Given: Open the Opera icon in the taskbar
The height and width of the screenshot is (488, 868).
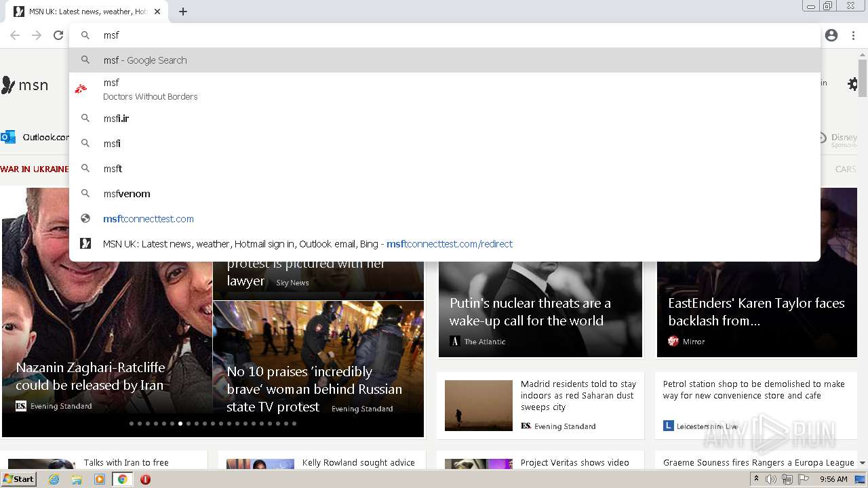Looking at the screenshot, I should click(x=145, y=479).
